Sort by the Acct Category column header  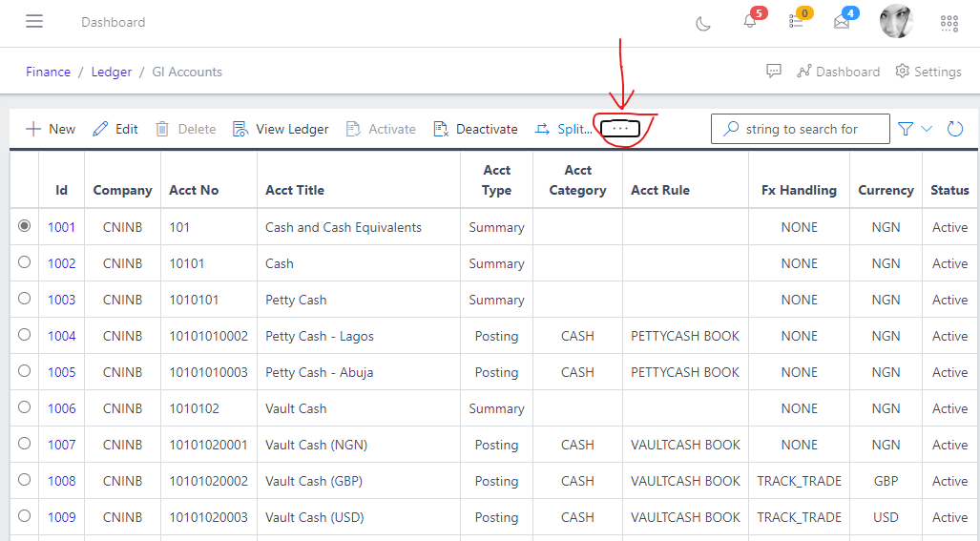577,180
